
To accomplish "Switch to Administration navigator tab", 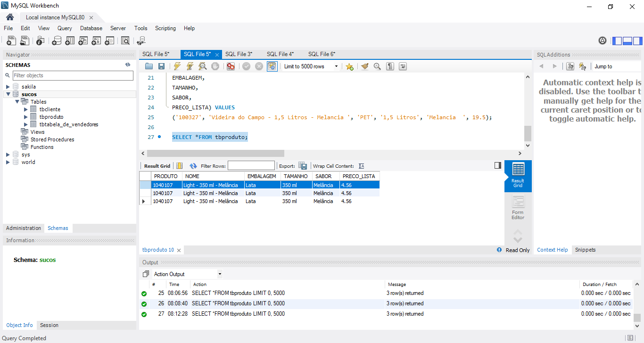I will tap(24, 228).
